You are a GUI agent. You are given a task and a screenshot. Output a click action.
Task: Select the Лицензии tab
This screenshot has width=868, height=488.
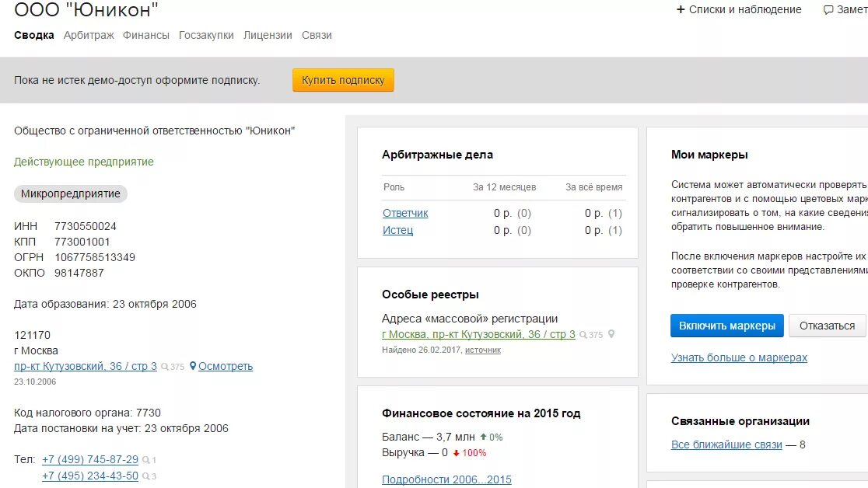(268, 35)
